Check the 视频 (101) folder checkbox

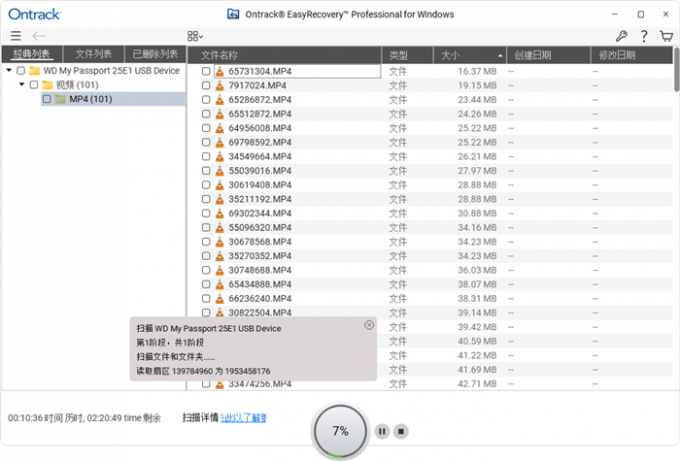click(34, 85)
